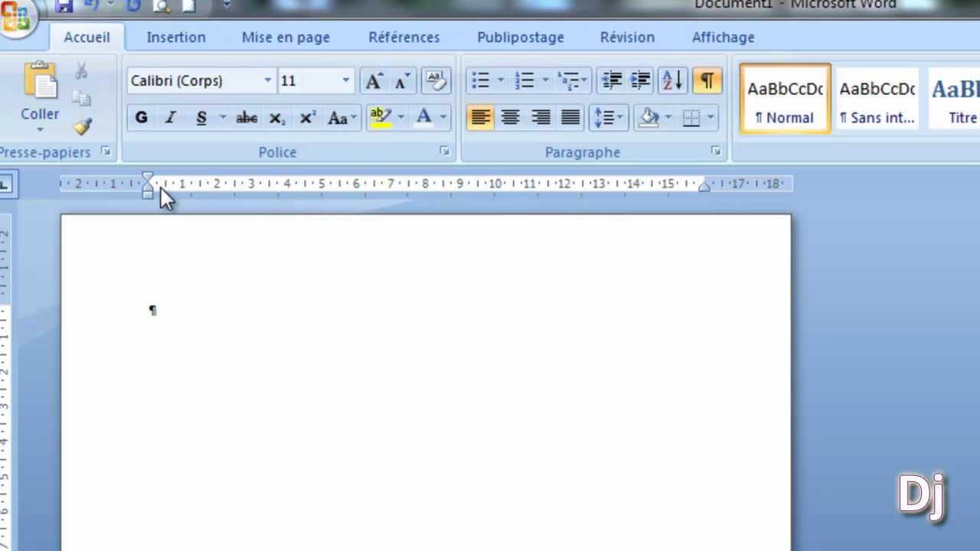The width and height of the screenshot is (980, 551).
Task: Clear formatting with the eraser icon
Action: [x=436, y=80]
